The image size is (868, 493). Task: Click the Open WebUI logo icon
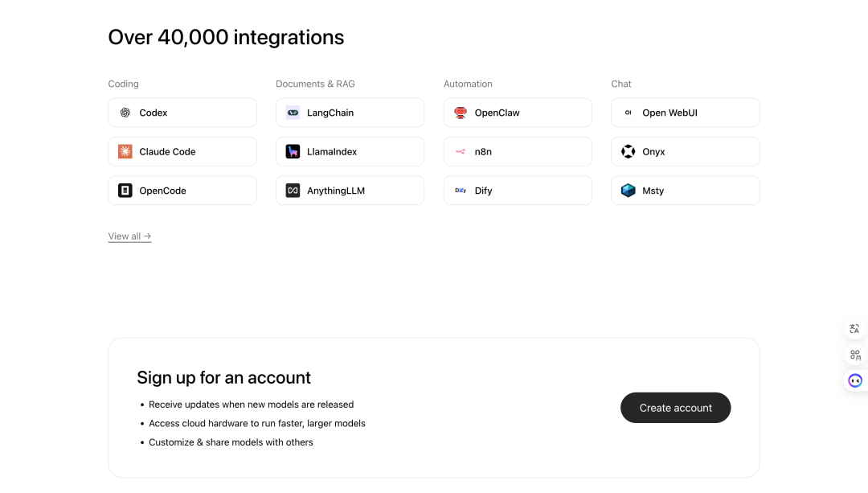pyautogui.click(x=628, y=113)
